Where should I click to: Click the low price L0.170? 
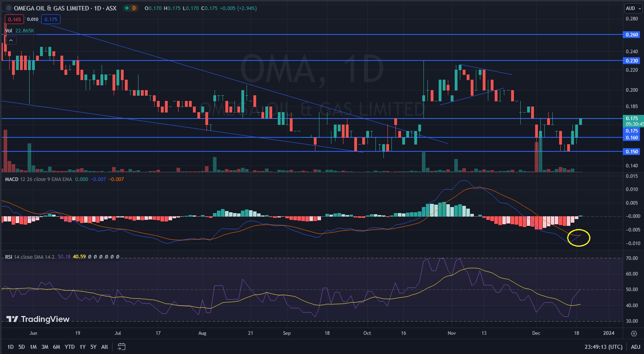tap(191, 8)
